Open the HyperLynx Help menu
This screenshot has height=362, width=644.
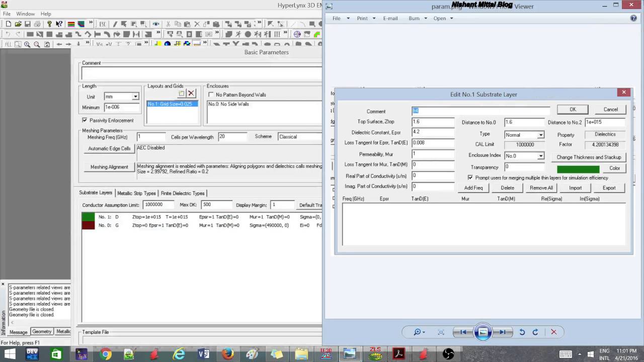click(x=46, y=14)
